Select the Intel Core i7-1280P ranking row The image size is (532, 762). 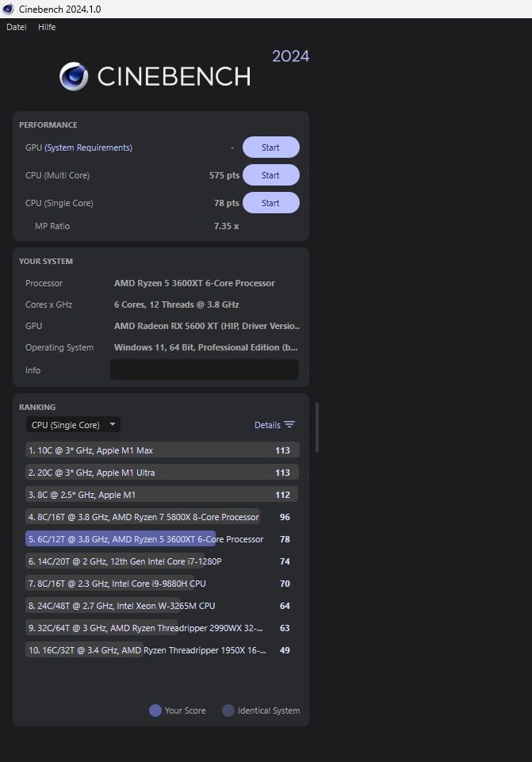163,561
